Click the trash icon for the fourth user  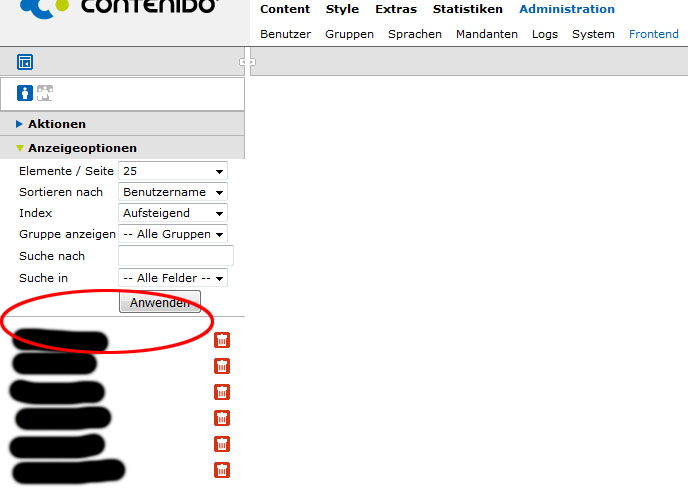tap(222, 418)
